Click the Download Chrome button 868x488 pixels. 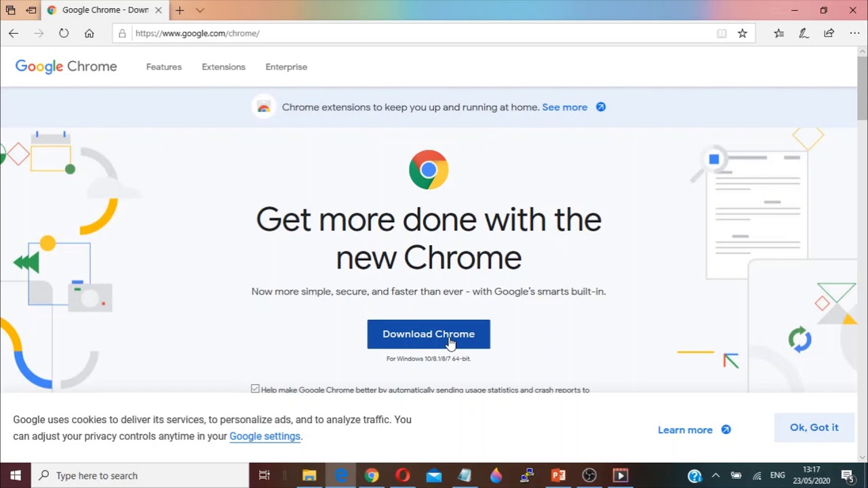click(429, 334)
